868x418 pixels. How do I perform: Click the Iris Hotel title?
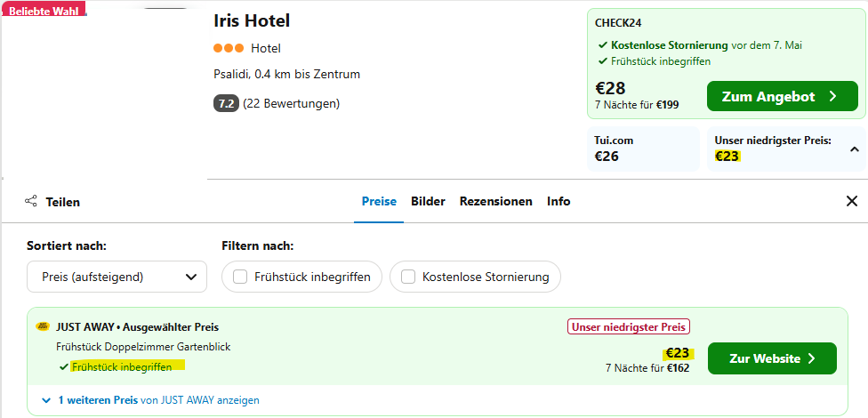[252, 20]
